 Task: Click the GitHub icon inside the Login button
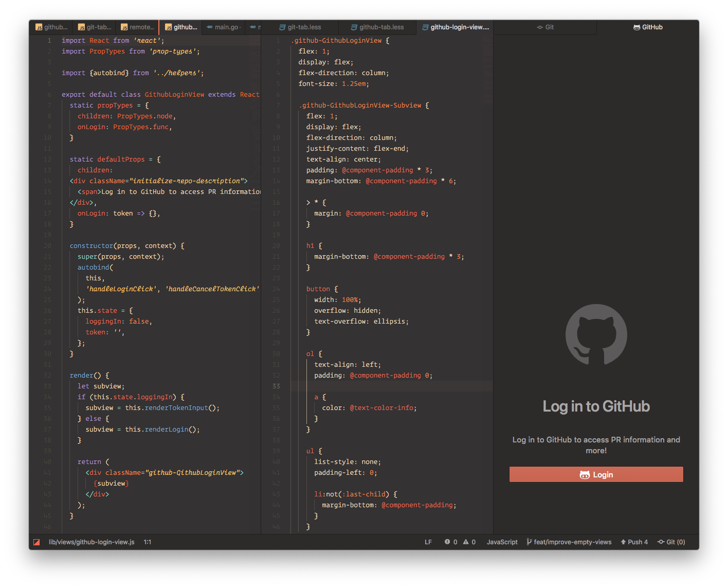pos(585,474)
